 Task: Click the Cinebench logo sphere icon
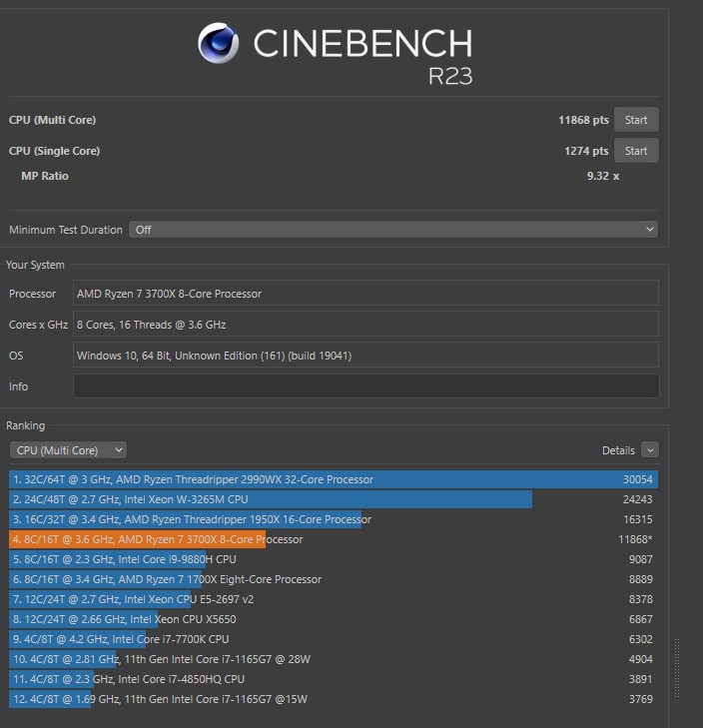(219, 43)
